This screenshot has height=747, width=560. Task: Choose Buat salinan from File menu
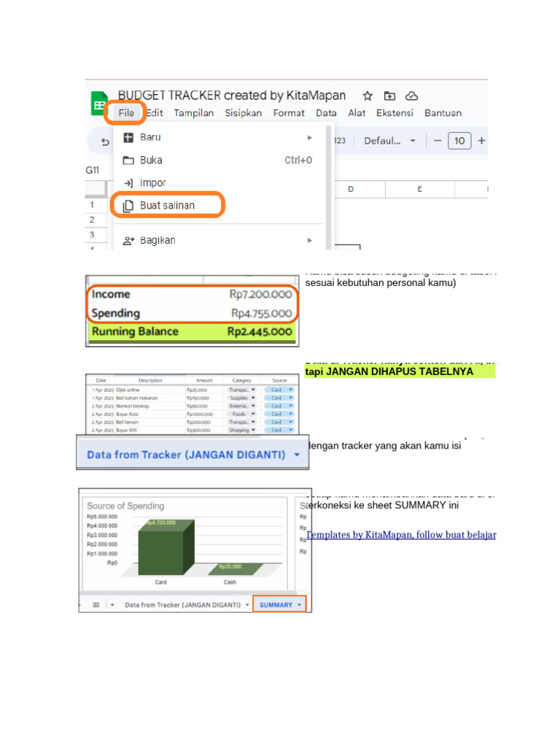(x=168, y=205)
